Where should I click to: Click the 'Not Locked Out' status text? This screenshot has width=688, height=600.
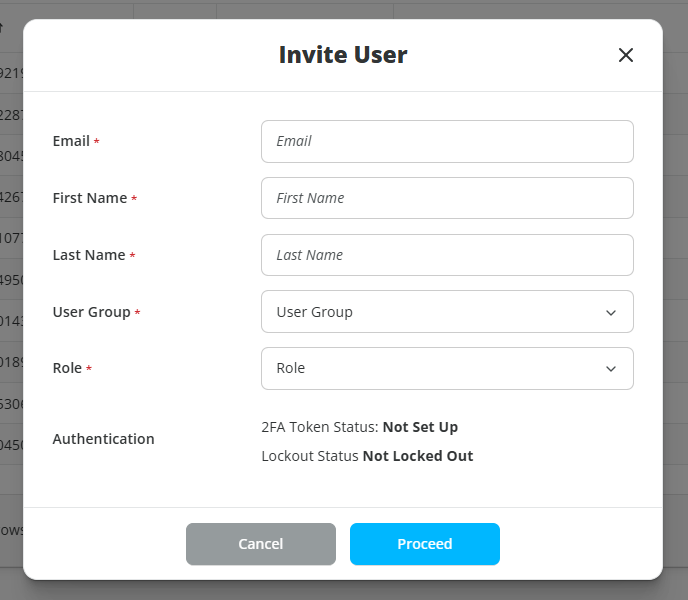click(418, 456)
